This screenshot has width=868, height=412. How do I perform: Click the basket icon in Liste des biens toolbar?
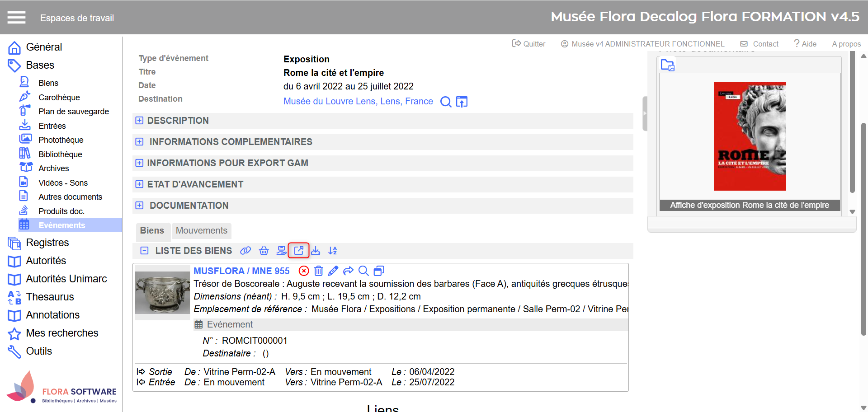click(264, 251)
